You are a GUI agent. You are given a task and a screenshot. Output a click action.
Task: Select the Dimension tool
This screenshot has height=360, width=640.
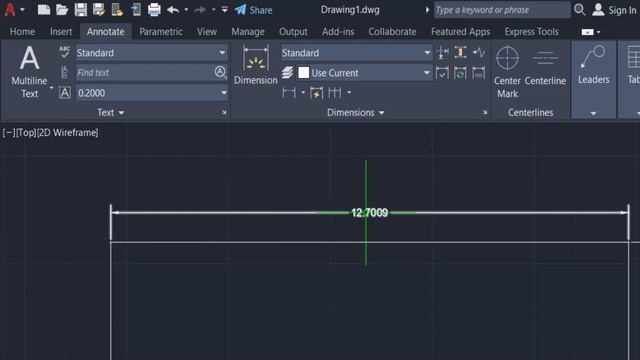tap(256, 65)
